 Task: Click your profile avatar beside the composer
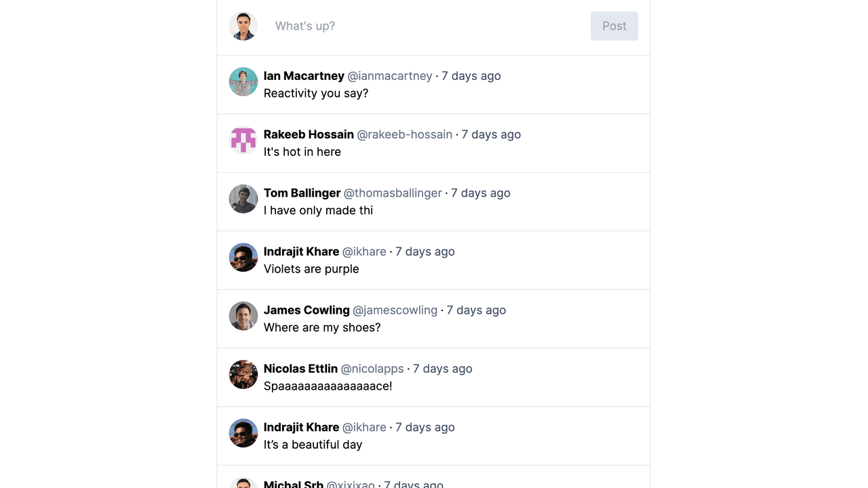point(243,26)
